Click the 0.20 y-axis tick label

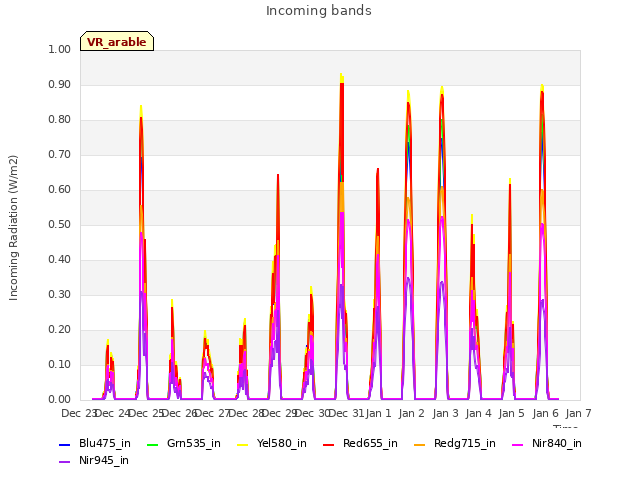click(60, 330)
